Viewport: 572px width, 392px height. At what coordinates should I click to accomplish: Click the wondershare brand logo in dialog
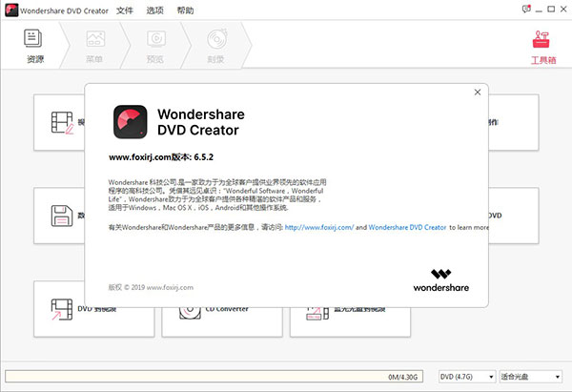pyautogui.click(x=441, y=280)
